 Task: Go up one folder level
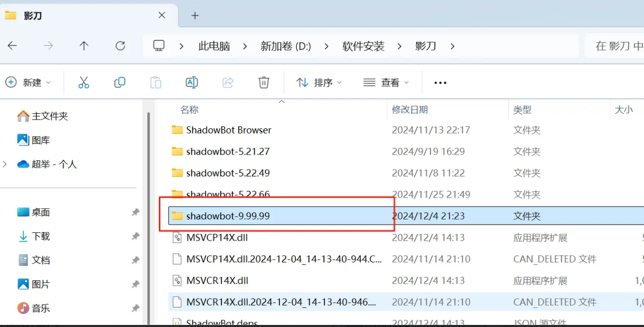(x=84, y=46)
